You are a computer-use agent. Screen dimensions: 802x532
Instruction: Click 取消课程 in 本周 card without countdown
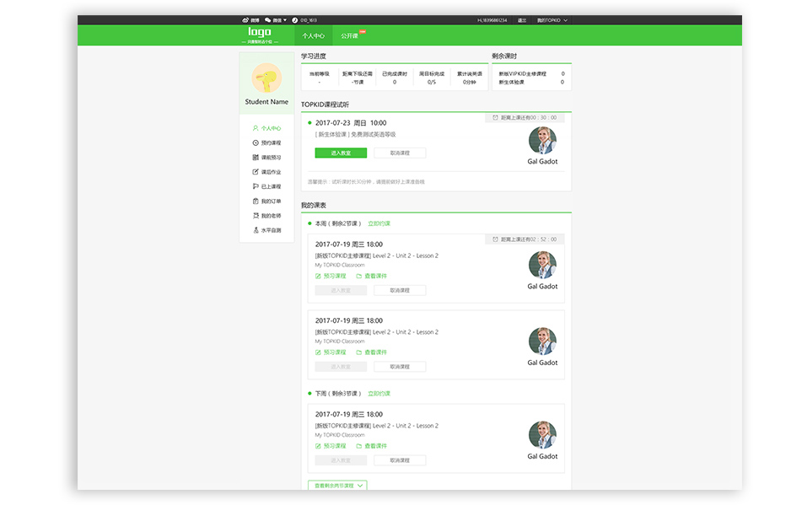pos(400,367)
